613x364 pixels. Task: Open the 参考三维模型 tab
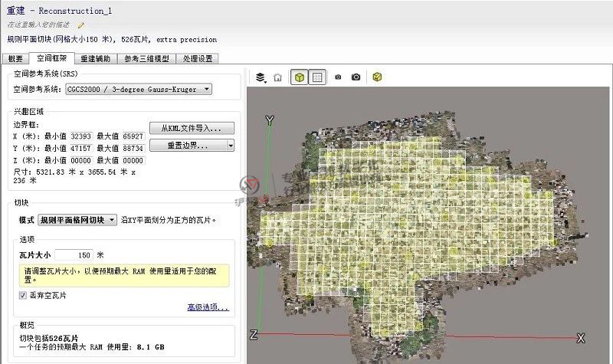click(x=146, y=59)
